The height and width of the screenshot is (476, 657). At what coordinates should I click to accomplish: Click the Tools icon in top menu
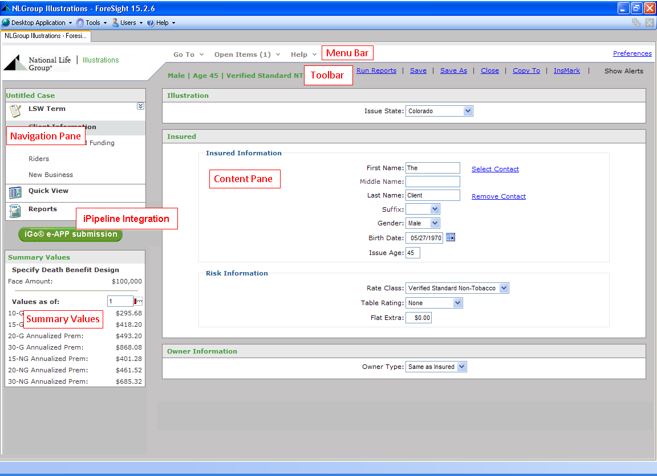coord(80,23)
